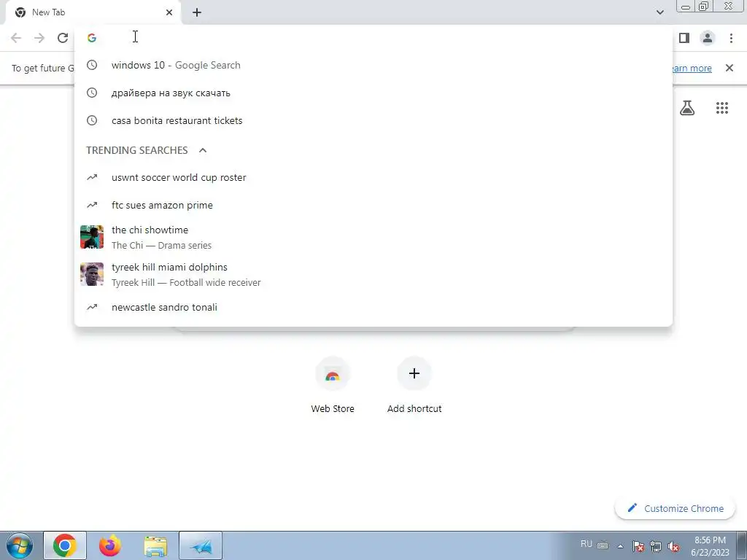Click Chrome icon in the taskbar
The image size is (747, 560).
pyautogui.click(x=65, y=545)
